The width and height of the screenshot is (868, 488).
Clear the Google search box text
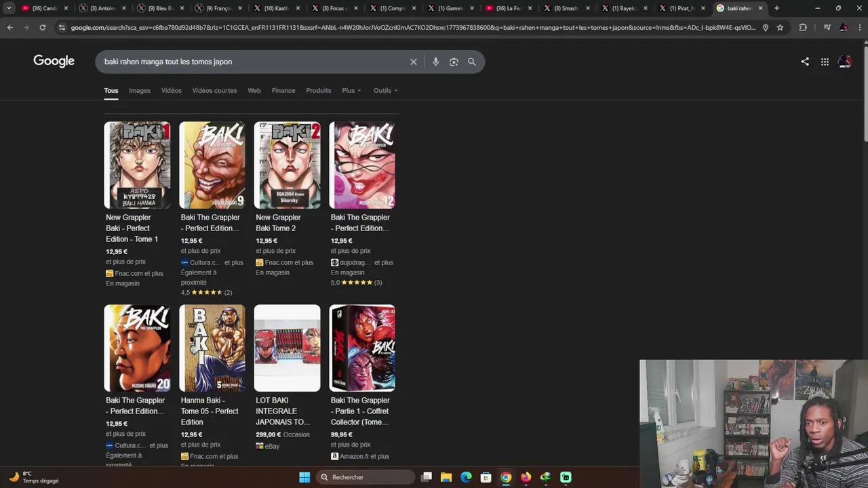(414, 62)
